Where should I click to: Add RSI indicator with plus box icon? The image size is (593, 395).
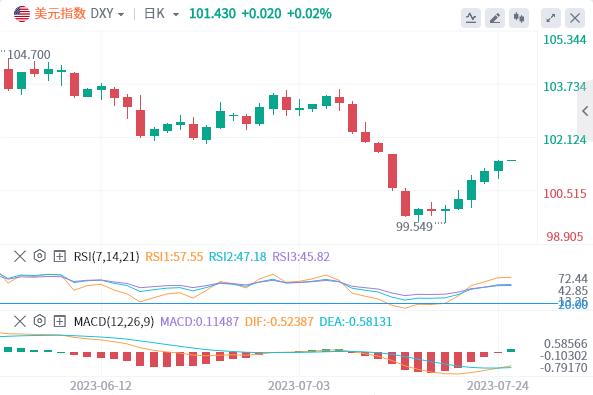(x=60, y=256)
